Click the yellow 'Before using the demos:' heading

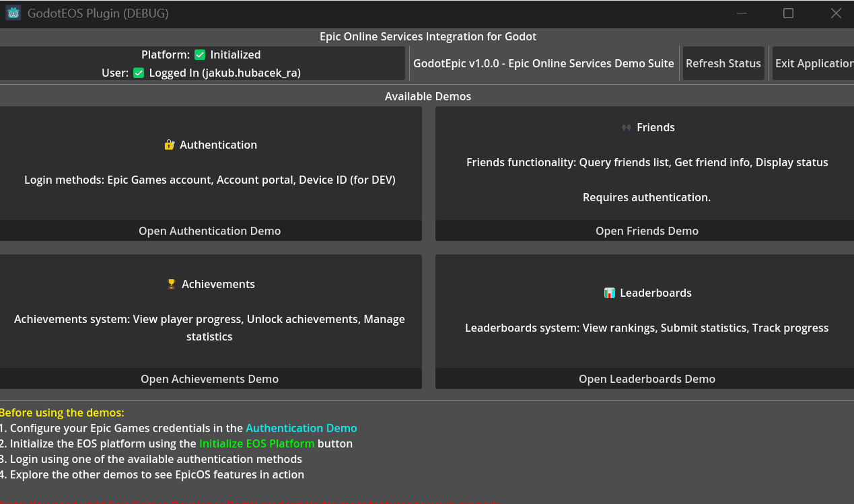(x=62, y=412)
